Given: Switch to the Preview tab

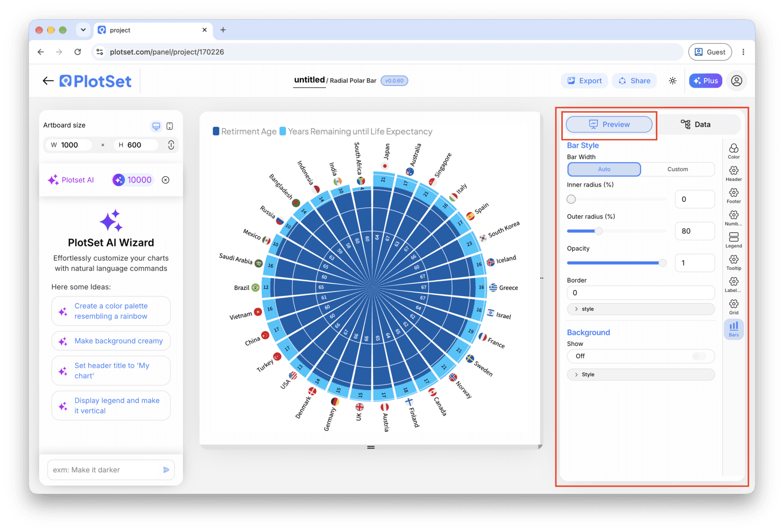Looking at the screenshot, I should [x=609, y=124].
